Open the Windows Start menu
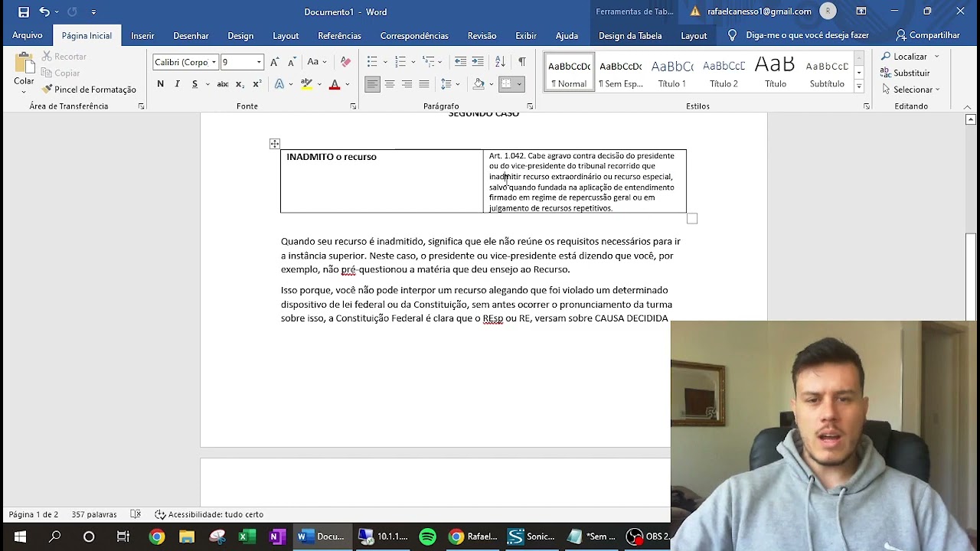Viewport: 980px width, 551px height. pos(20,536)
